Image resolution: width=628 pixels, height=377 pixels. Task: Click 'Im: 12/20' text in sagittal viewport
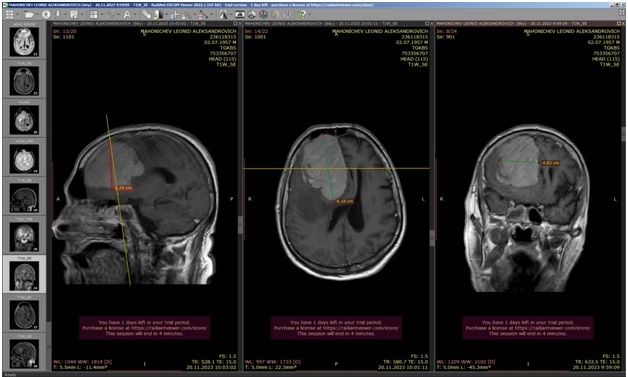[64, 31]
